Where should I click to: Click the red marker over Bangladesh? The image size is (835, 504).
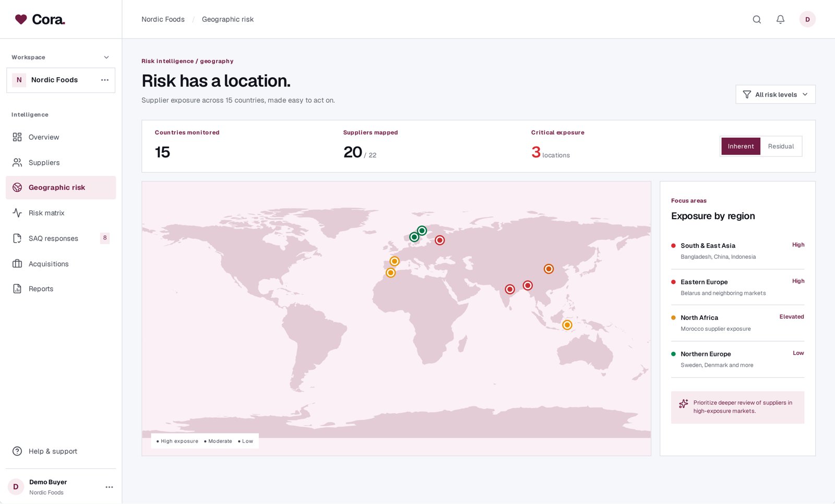pos(528,285)
